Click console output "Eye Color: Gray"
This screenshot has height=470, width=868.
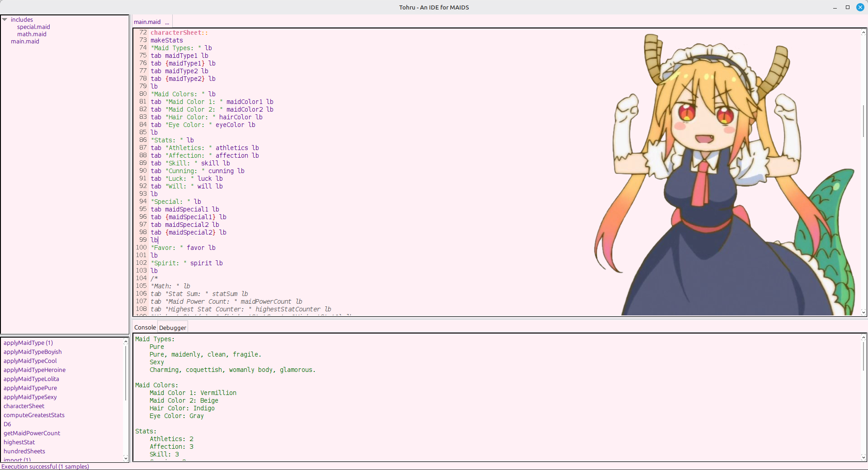pyautogui.click(x=177, y=416)
